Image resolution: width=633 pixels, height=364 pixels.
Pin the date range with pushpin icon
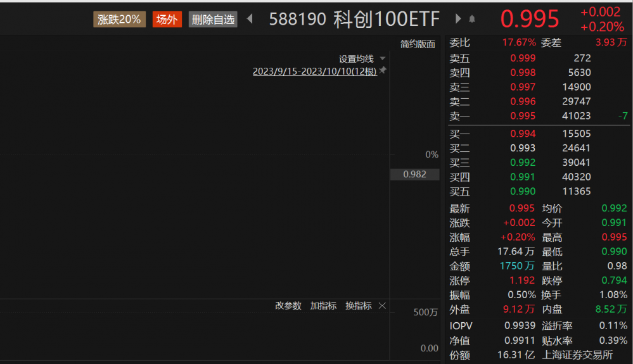tap(383, 71)
